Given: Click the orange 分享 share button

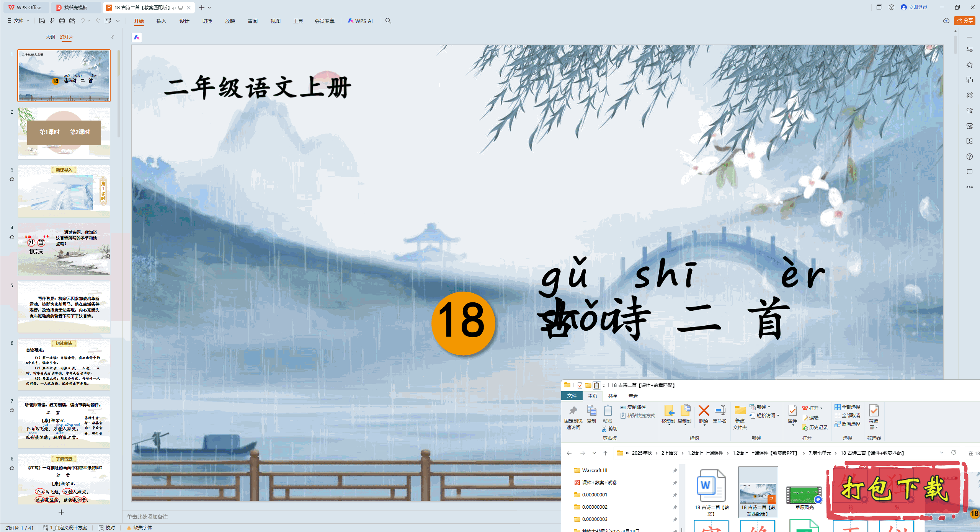Looking at the screenshot, I should point(965,21).
